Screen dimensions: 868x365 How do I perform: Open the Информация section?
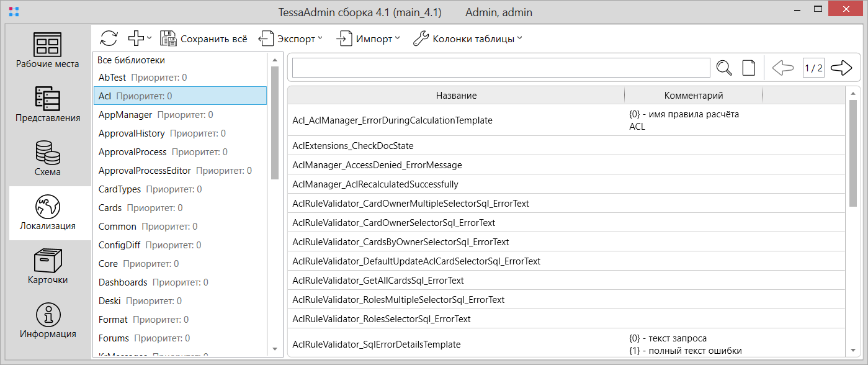48,321
